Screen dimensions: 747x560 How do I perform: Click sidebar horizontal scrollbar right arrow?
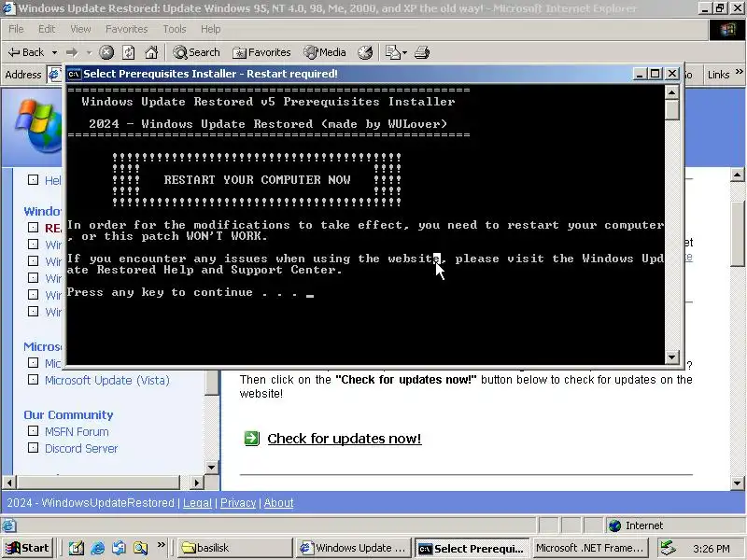tap(196, 483)
